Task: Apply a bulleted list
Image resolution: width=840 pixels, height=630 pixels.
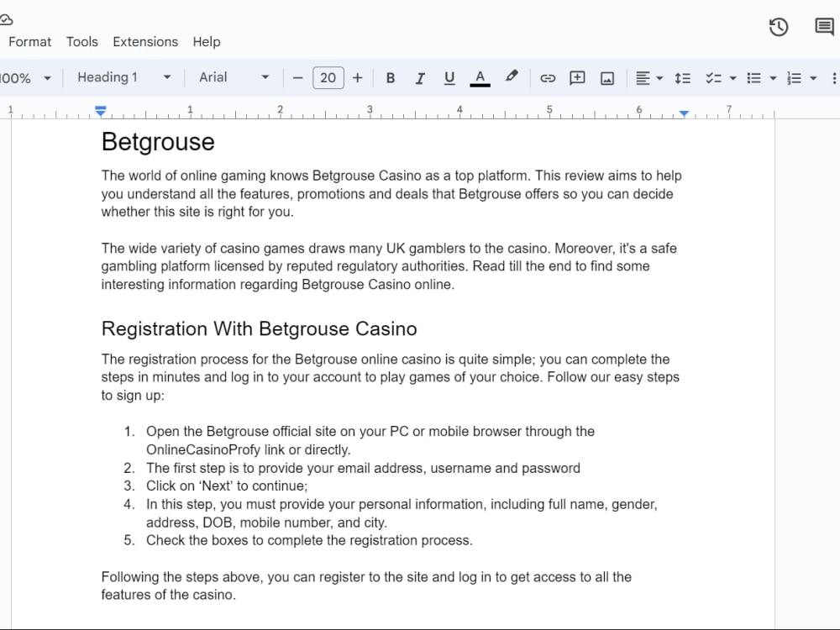Action: coord(753,78)
